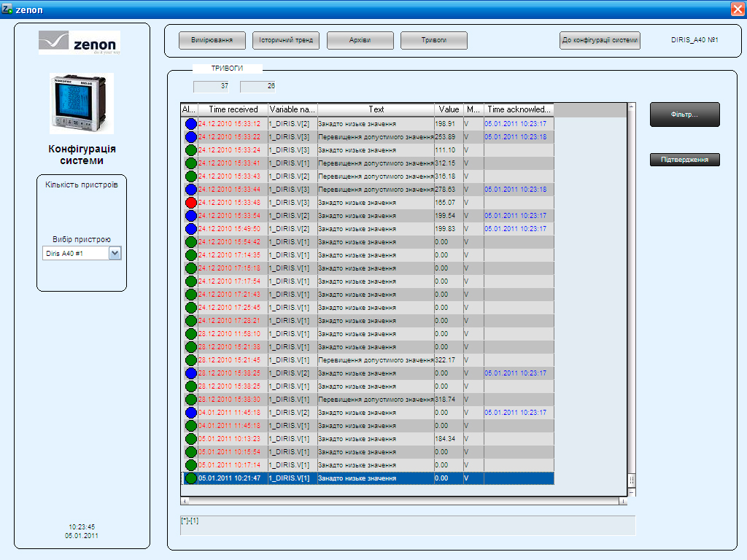Sort by Variable name column header
This screenshot has height=560, width=747.
click(x=293, y=109)
